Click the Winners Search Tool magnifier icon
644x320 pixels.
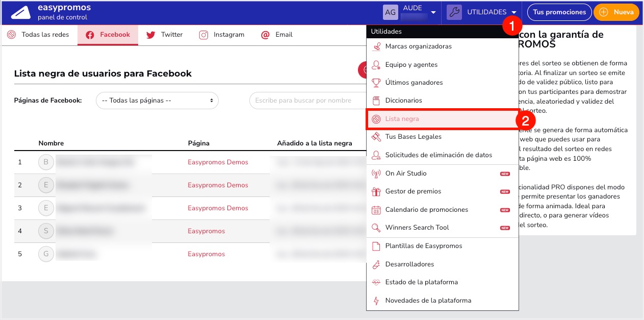point(376,228)
